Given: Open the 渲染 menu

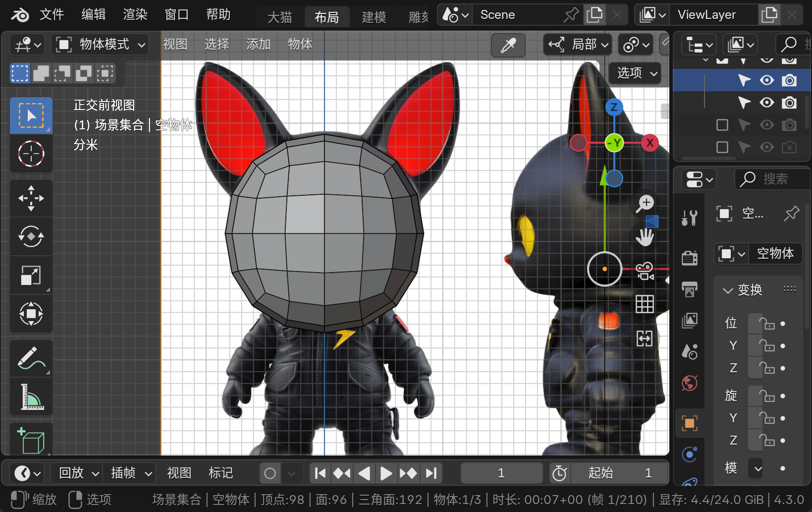Looking at the screenshot, I should click(x=135, y=15).
